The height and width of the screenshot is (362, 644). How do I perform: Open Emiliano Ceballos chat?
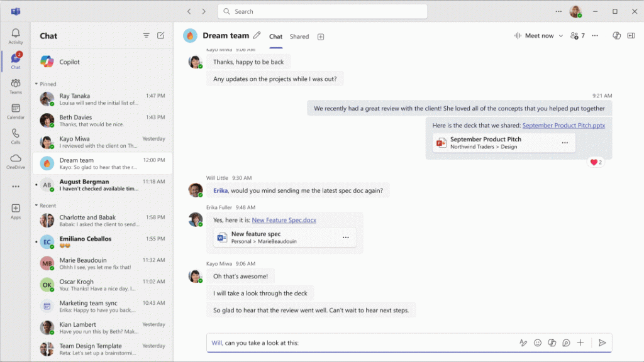(x=103, y=242)
